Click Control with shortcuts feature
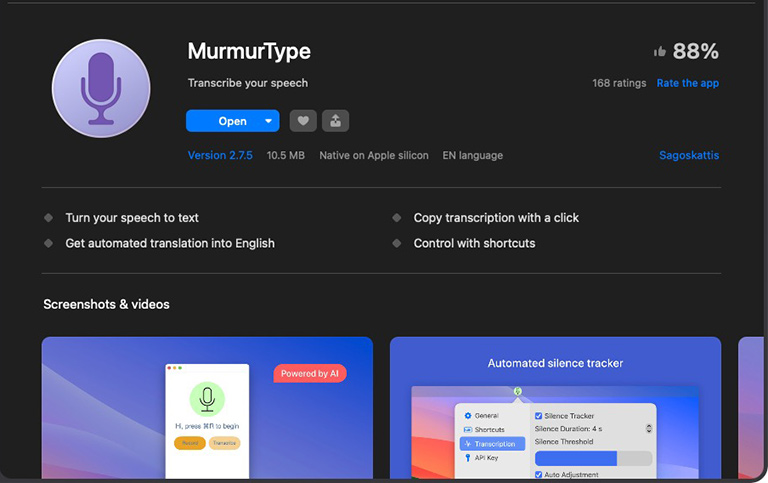768x483 pixels. 474,243
